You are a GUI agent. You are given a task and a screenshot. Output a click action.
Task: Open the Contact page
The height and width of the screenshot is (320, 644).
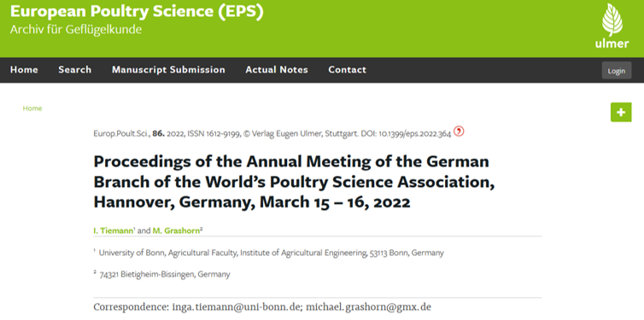click(x=347, y=70)
